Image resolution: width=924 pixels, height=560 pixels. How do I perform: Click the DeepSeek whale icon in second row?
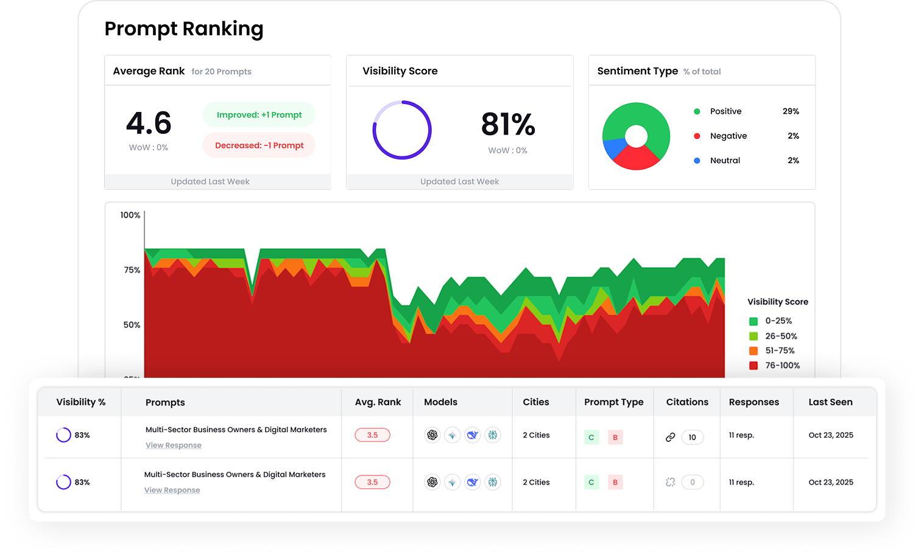(x=473, y=482)
